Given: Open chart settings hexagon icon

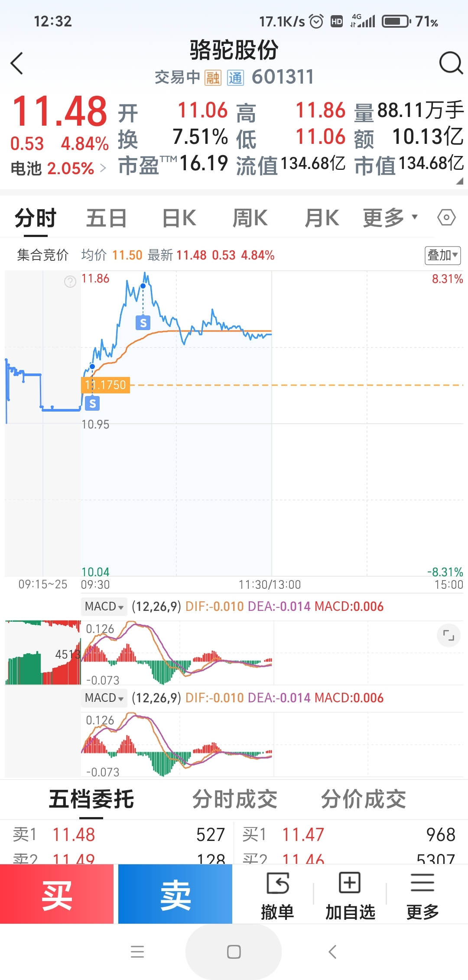Looking at the screenshot, I should 446,217.
